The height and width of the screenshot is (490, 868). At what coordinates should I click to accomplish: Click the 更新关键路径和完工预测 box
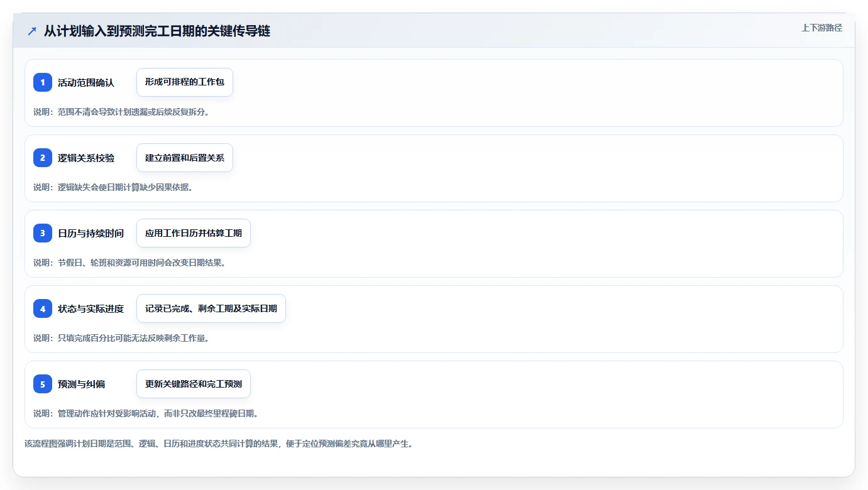coord(194,384)
